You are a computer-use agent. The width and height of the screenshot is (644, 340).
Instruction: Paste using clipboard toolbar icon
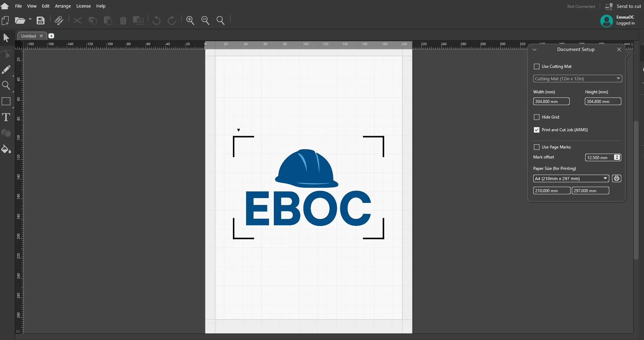coord(108,21)
